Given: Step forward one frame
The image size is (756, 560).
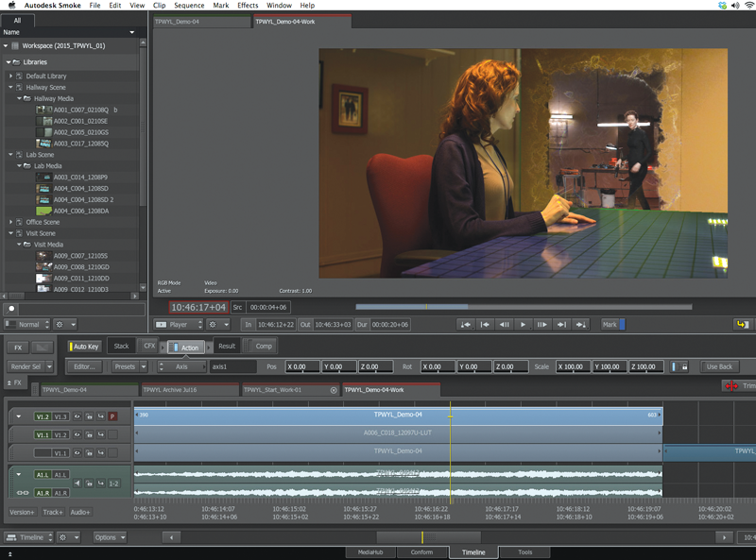Looking at the screenshot, I should (x=541, y=325).
